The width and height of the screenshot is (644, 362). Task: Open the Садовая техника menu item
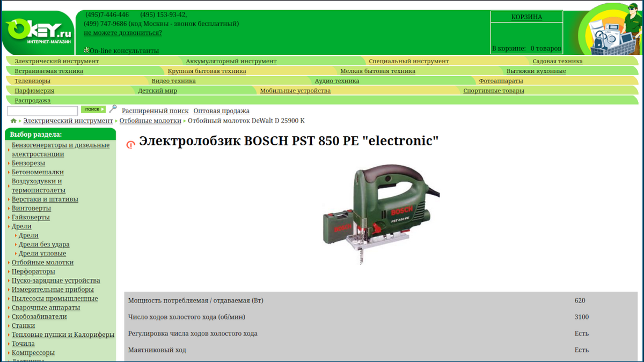point(558,61)
